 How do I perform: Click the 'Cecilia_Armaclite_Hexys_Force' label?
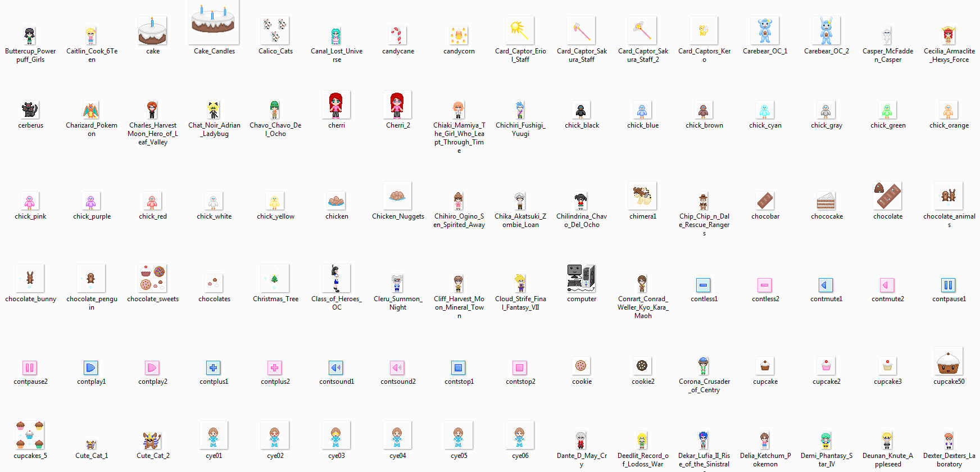[949, 55]
